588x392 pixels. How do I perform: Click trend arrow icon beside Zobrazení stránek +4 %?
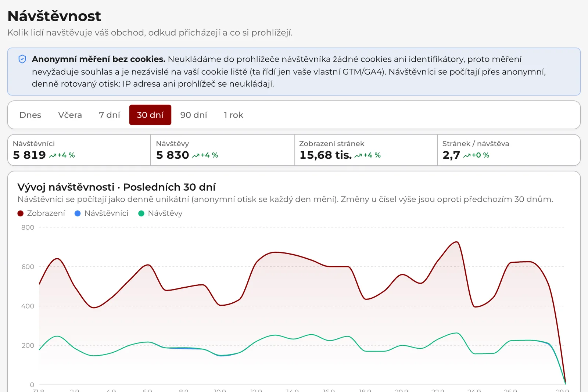click(x=358, y=156)
